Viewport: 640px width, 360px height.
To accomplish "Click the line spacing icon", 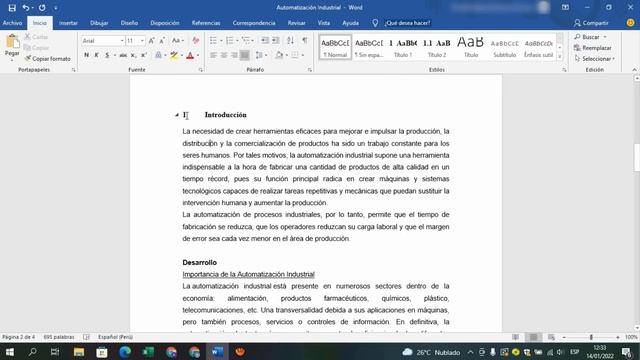I will pyautogui.click(x=259, y=55).
